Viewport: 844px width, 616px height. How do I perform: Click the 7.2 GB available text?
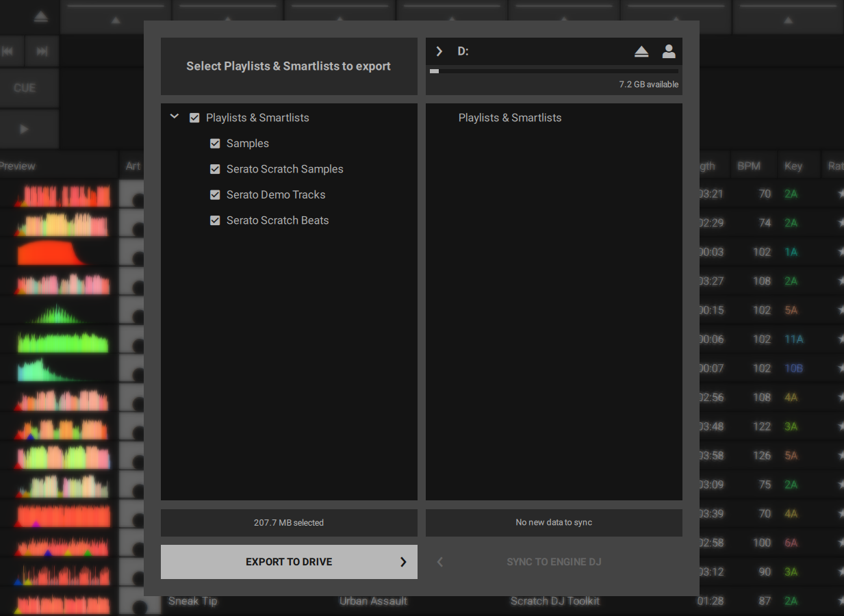pos(649,85)
